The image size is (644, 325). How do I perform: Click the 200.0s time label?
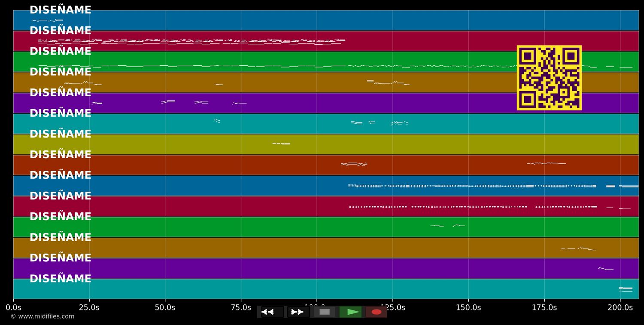[x=620, y=307]
